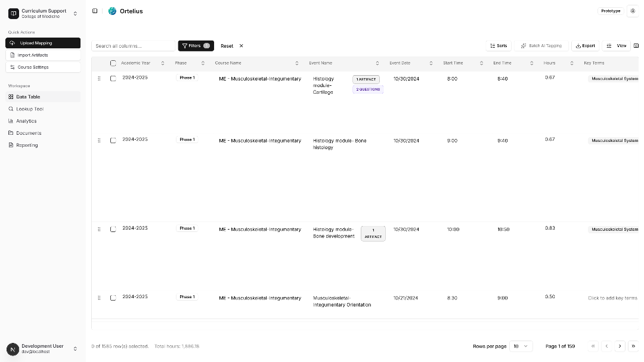Navigate to Lookup Tool in sidebar
The height and width of the screenshot is (362, 644).
(x=29, y=109)
